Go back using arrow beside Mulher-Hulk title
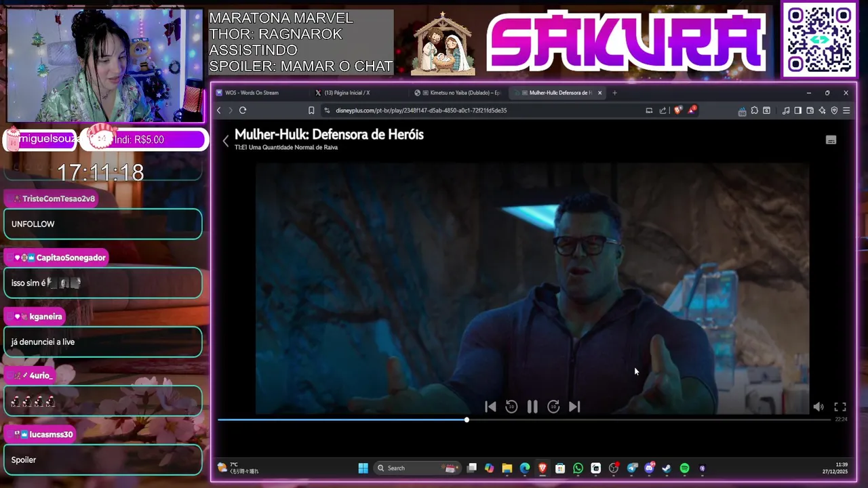868x488 pixels. pos(226,141)
